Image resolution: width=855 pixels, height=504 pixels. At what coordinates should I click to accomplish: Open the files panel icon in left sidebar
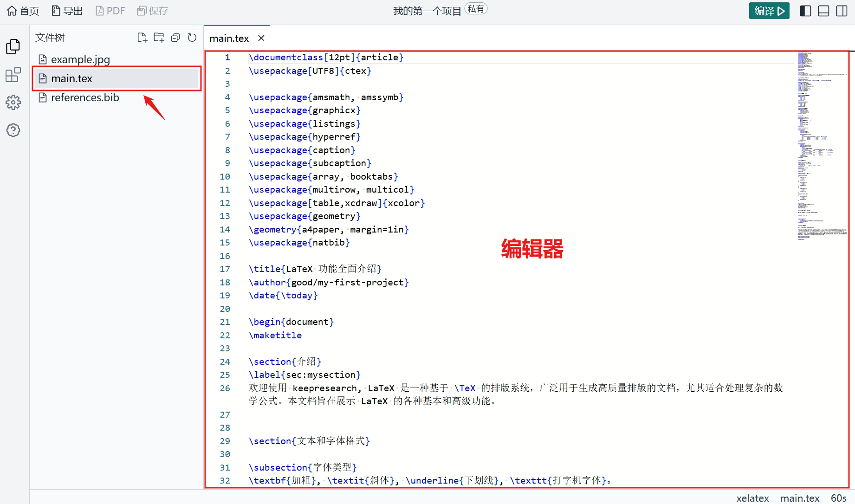[13, 46]
